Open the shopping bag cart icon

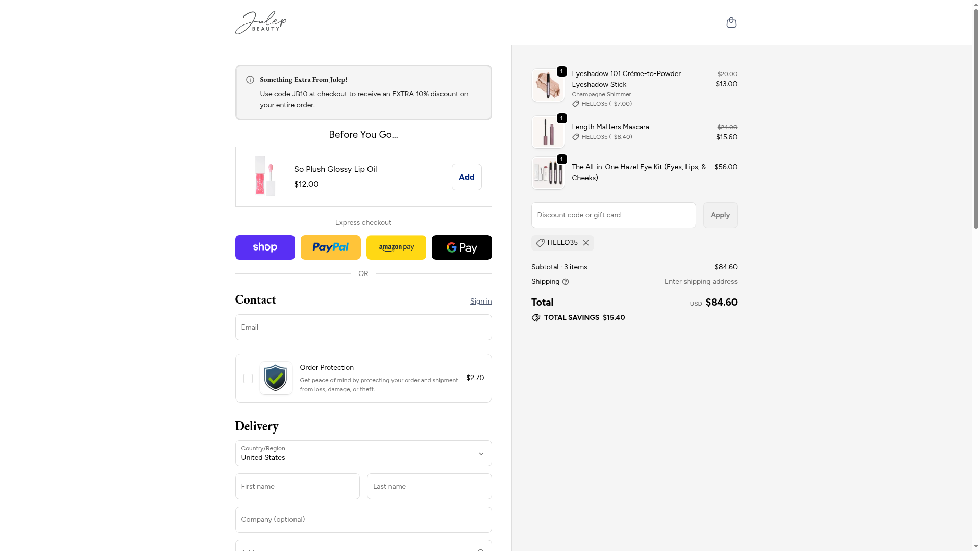click(731, 22)
